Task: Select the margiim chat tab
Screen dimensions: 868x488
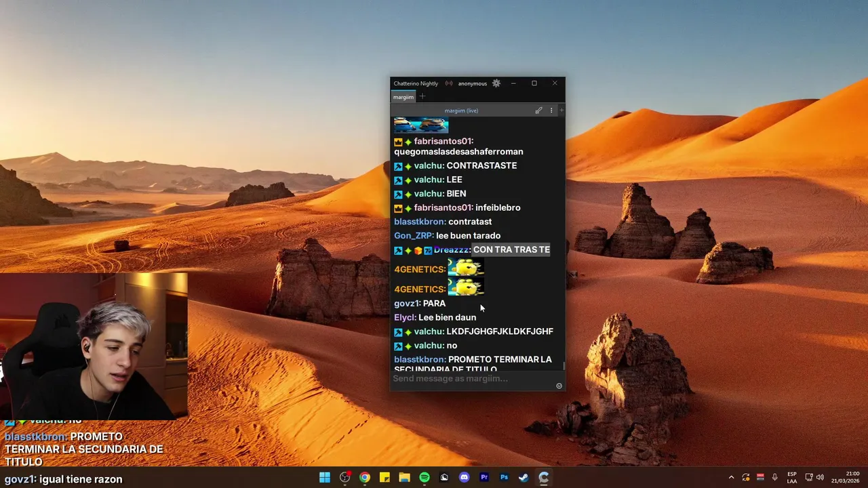Action: pyautogui.click(x=403, y=97)
